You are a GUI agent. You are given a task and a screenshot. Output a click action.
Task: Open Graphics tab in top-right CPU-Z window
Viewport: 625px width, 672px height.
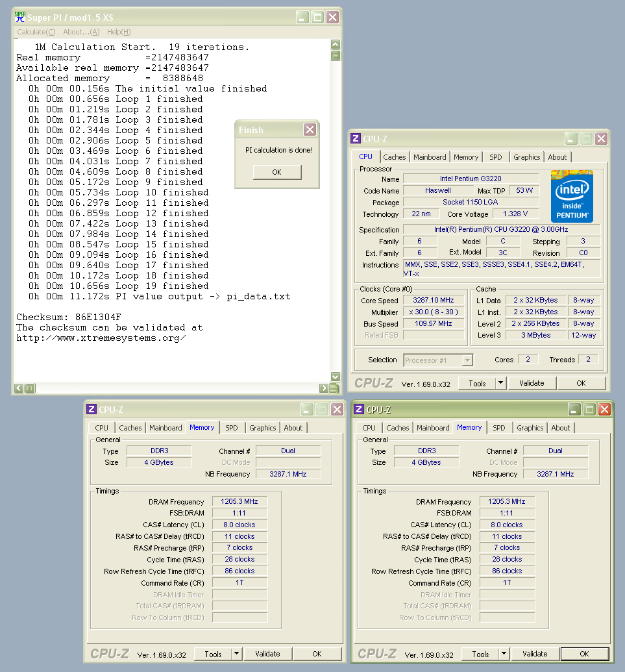pyautogui.click(x=526, y=157)
